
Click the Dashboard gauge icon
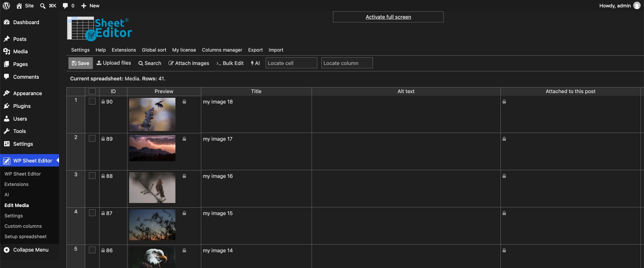click(7, 22)
